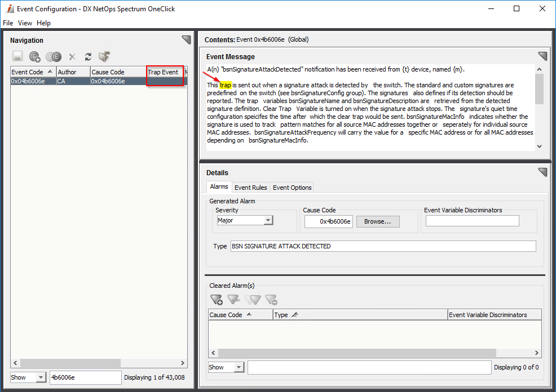Select the 0x04b6006e event row
The image size is (556, 392).
[x=33, y=81]
